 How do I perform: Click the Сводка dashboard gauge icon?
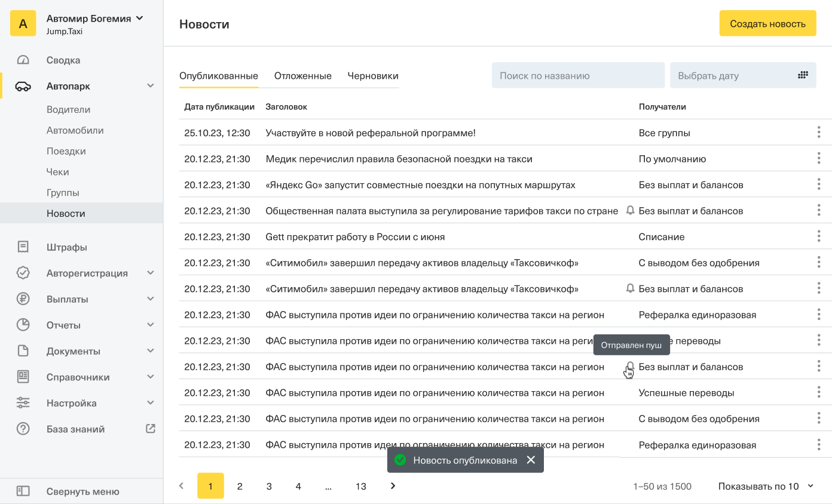tap(23, 60)
